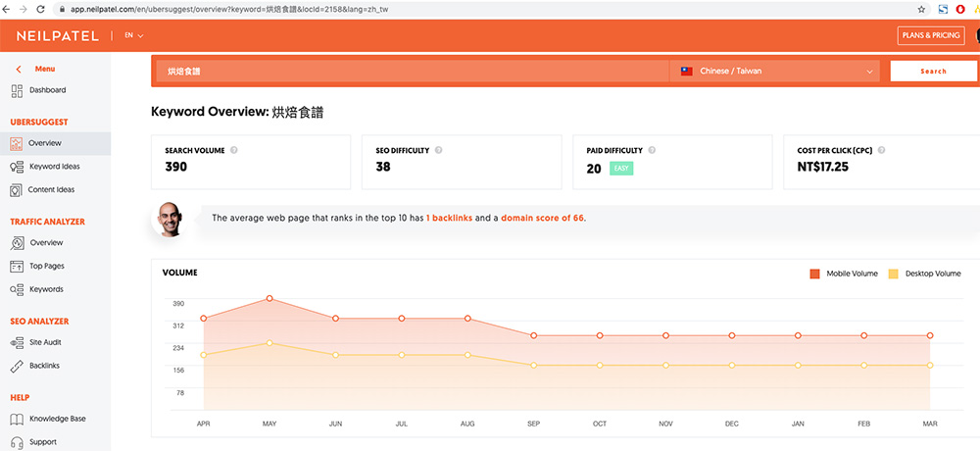Image resolution: width=980 pixels, height=451 pixels.
Task: Click the Desktop Volume yellow swatch
Action: point(893,274)
